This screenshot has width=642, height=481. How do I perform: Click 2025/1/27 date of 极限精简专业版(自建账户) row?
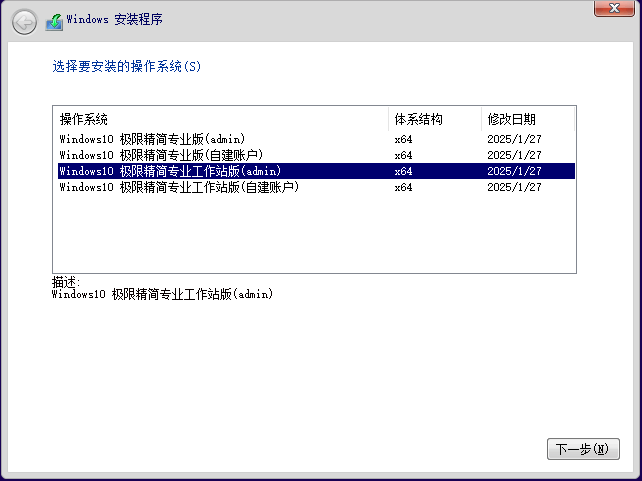point(514,155)
